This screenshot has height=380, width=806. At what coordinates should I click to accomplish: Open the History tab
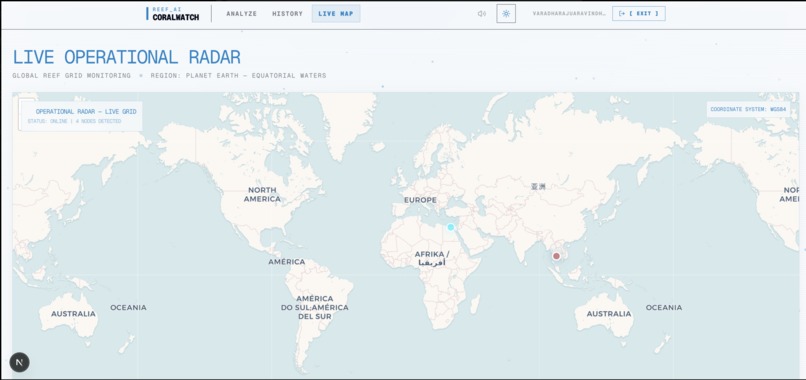click(287, 14)
